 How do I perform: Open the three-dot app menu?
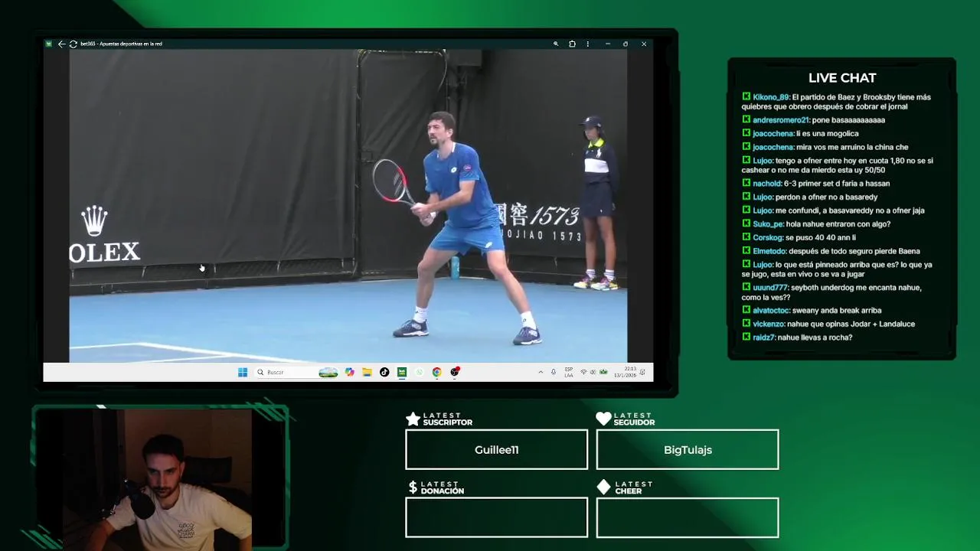click(x=588, y=44)
